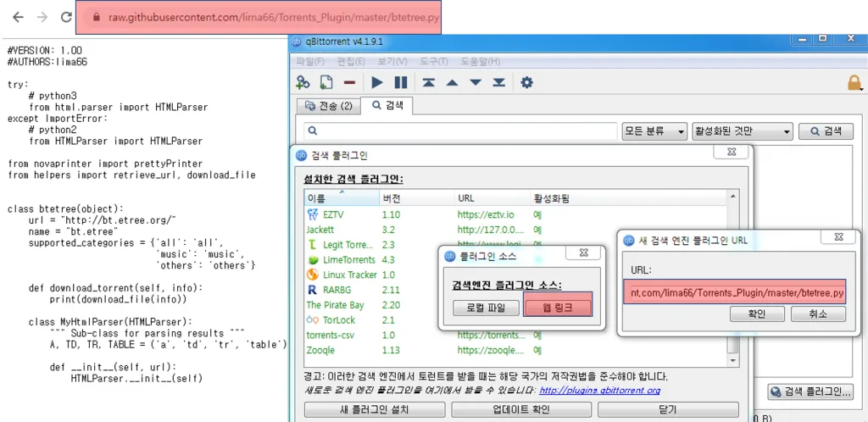
Task: Open the 모든 분류 category dropdown
Action: pyautogui.click(x=654, y=131)
